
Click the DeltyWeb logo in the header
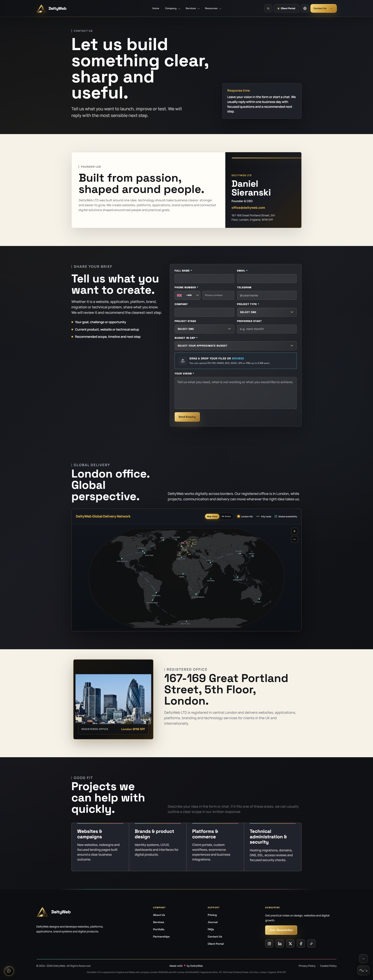[51, 8]
